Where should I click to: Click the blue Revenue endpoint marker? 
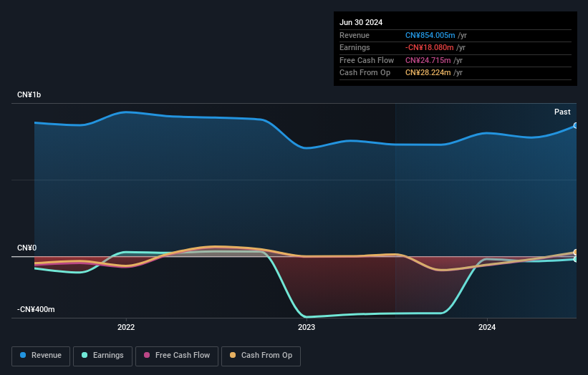(576, 125)
